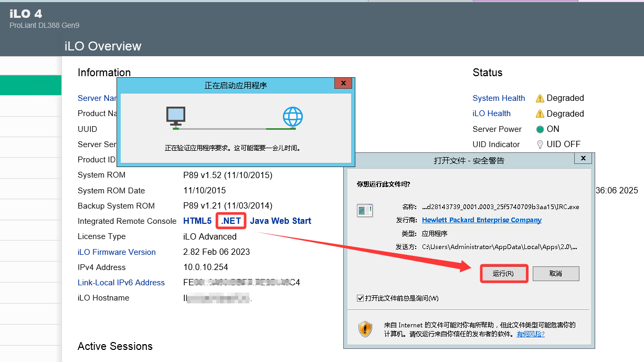Click the security shield warning icon
The image size is (644, 362).
pos(365,329)
